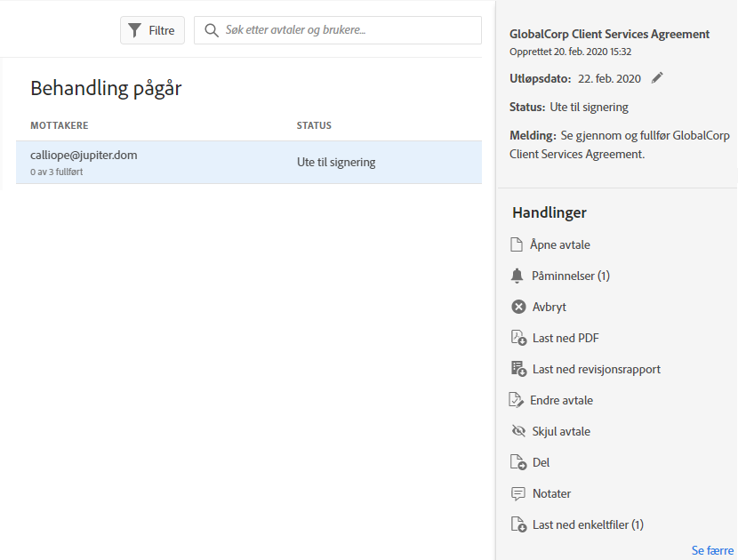
Task: Click the search field for avtaler
Action: [347, 30]
